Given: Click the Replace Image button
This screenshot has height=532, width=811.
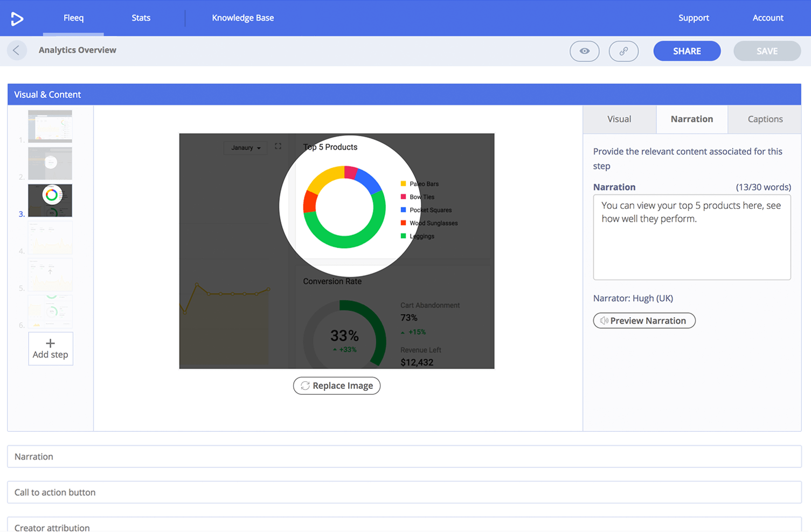Looking at the screenshot, I should tap(337, 386).
